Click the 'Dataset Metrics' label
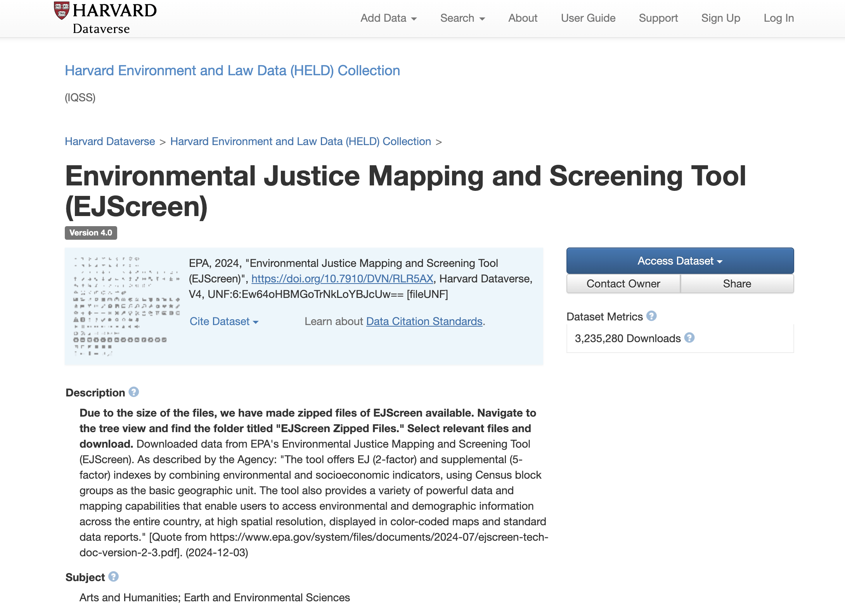 [604, 317]
